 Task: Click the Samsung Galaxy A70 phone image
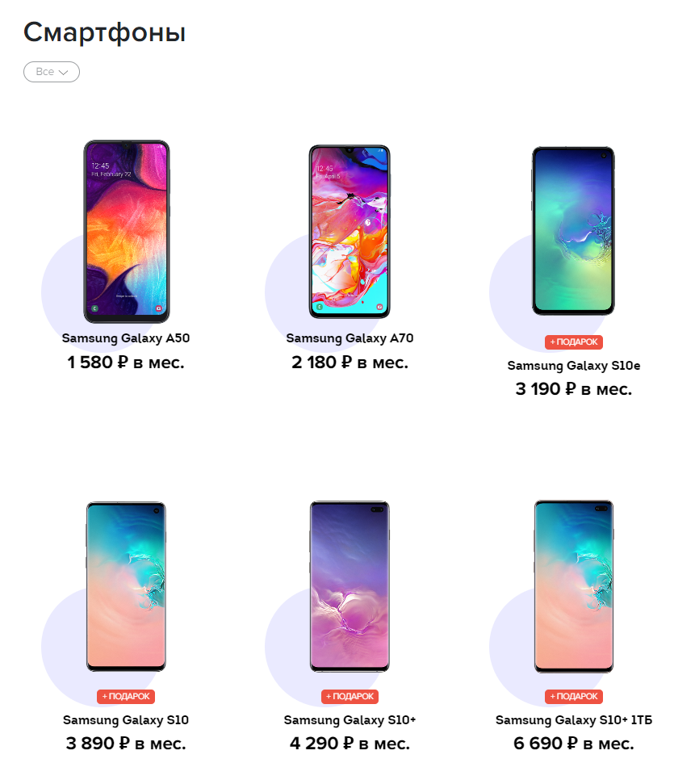tap(350, 232)
